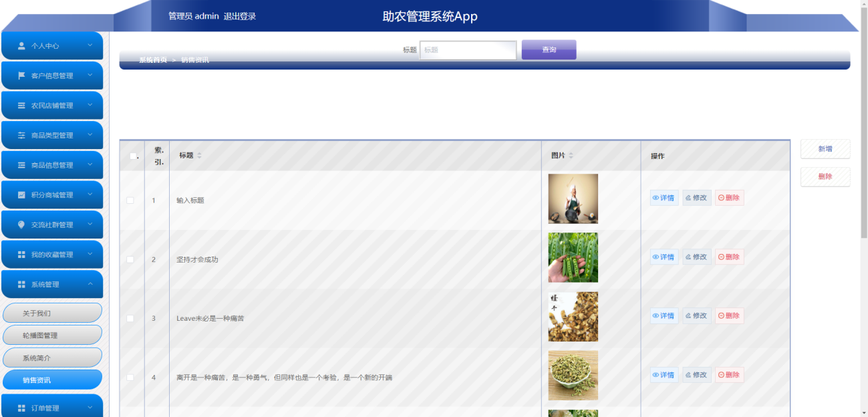868x417 pixels.
Task: Click the flag icon beside 客户信息管理
Action: (21, 76)
